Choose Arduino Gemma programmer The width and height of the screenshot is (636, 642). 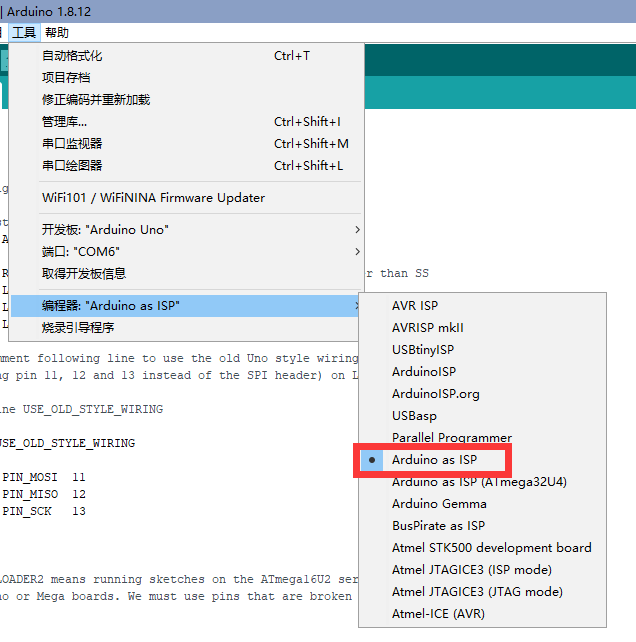(482, 504)
